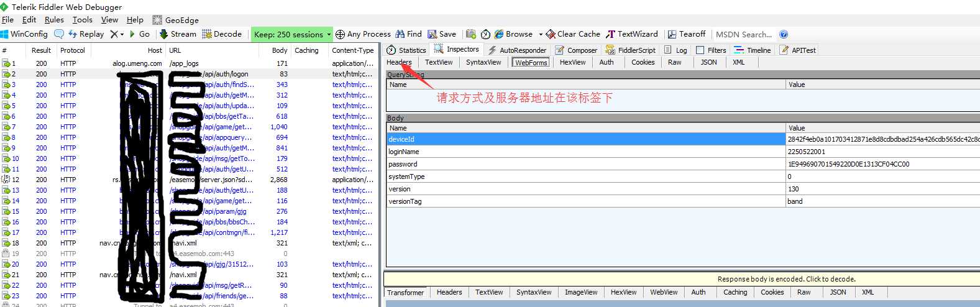Screen dimensions: 980x307
Task: Open the Keep: 250 sessions dropdown
Action: tap(291, 34)
